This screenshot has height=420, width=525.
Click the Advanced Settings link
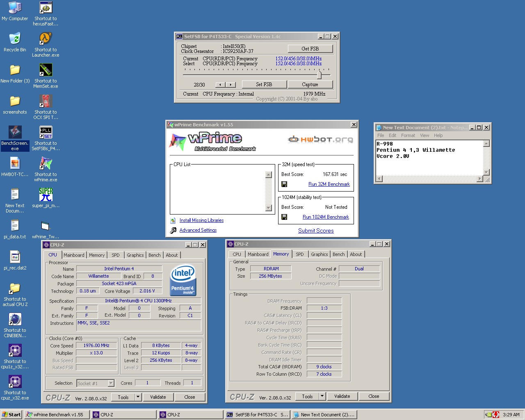click(198, 230)
